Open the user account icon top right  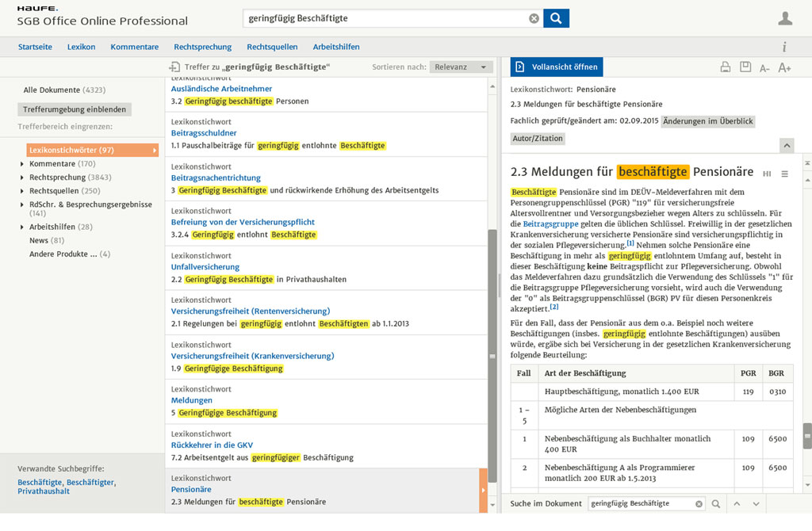click(784, 17)
